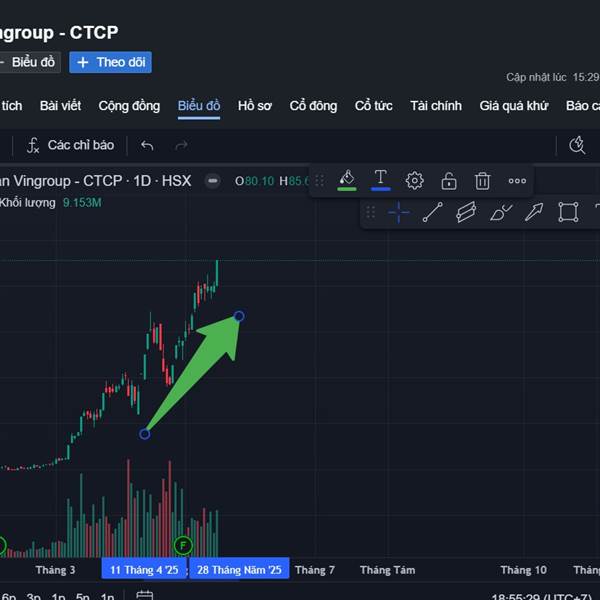Open Các chỉ báo indicators menu
The height and width of the screenshot is (600, 600).
pos(70,145)
